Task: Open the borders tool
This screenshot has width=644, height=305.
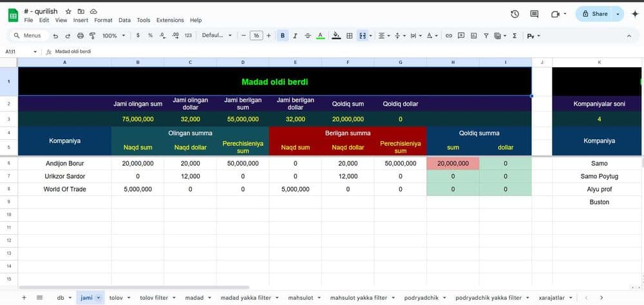Action: tap(350, 35)
